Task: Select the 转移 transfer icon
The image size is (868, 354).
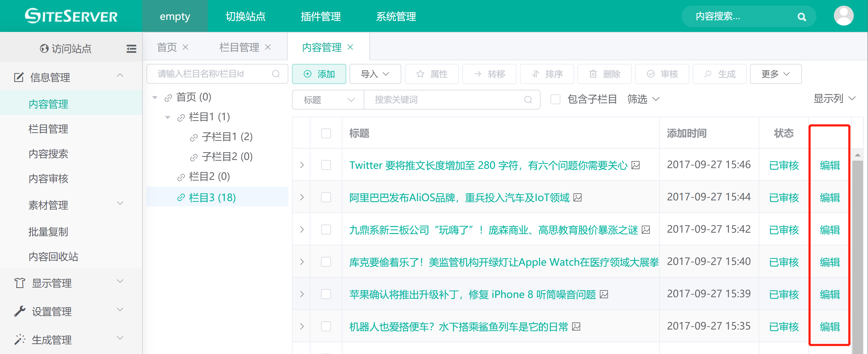Action: pos(478,74)
